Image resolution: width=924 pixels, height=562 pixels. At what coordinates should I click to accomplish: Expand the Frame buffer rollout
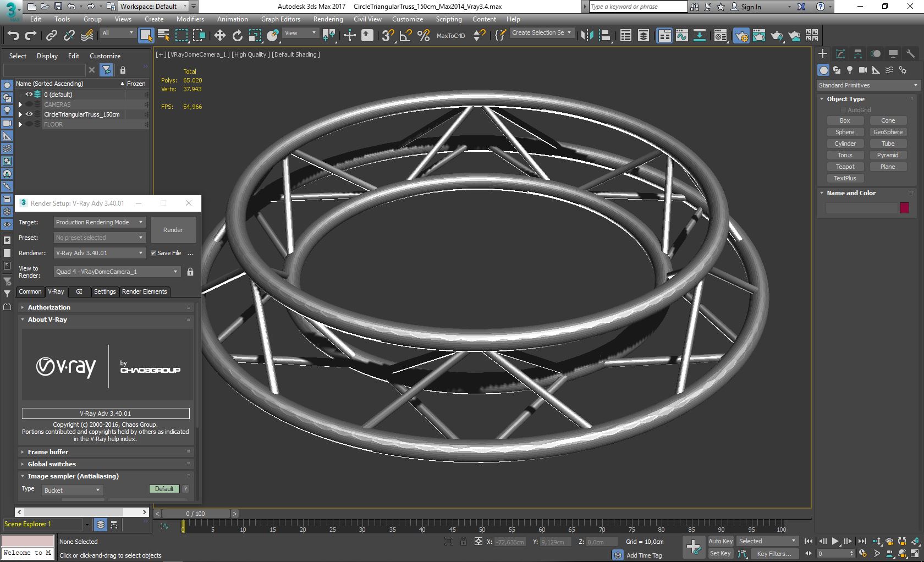(x=48, y=452)
